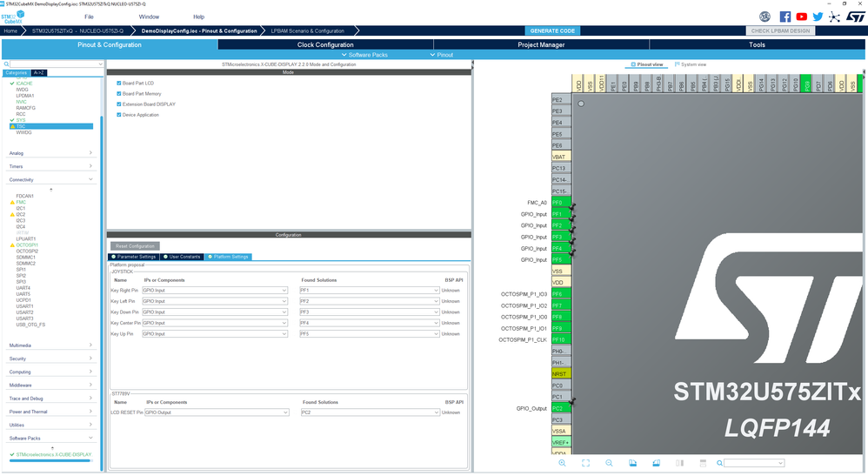
Task: Click green pin PC2 on the chip
Action: [561, 408]
